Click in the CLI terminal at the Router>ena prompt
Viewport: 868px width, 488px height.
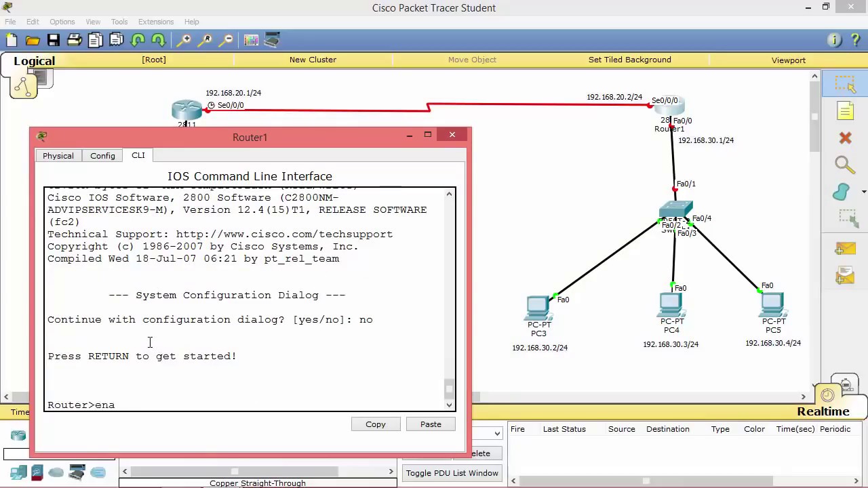(x=250, y=405)
